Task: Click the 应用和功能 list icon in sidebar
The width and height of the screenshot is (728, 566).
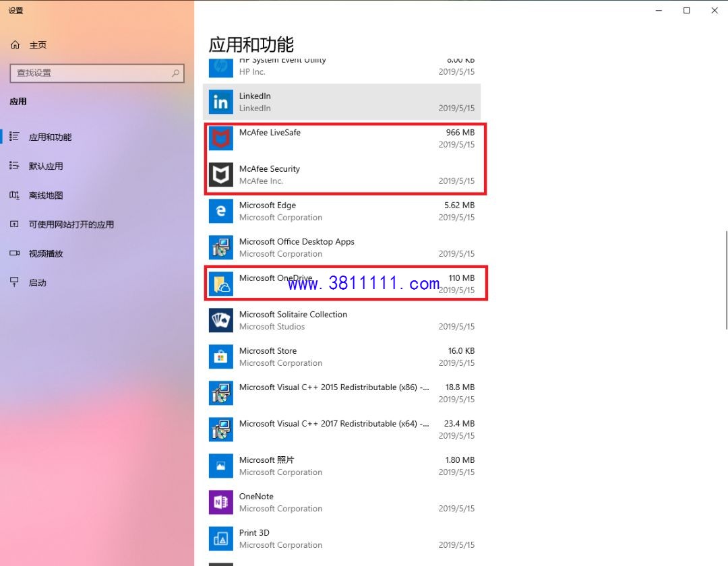Action: pos(14,136)
